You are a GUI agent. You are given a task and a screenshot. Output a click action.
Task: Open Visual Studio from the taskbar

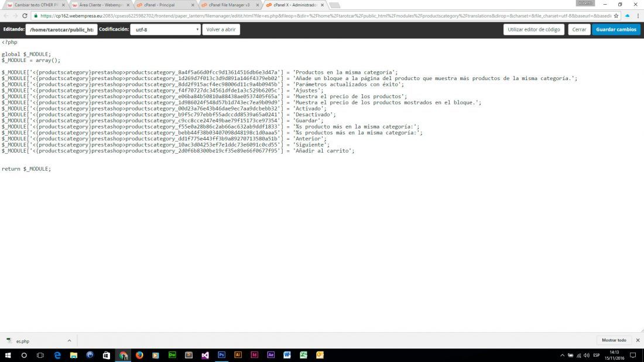click(205, 355)
